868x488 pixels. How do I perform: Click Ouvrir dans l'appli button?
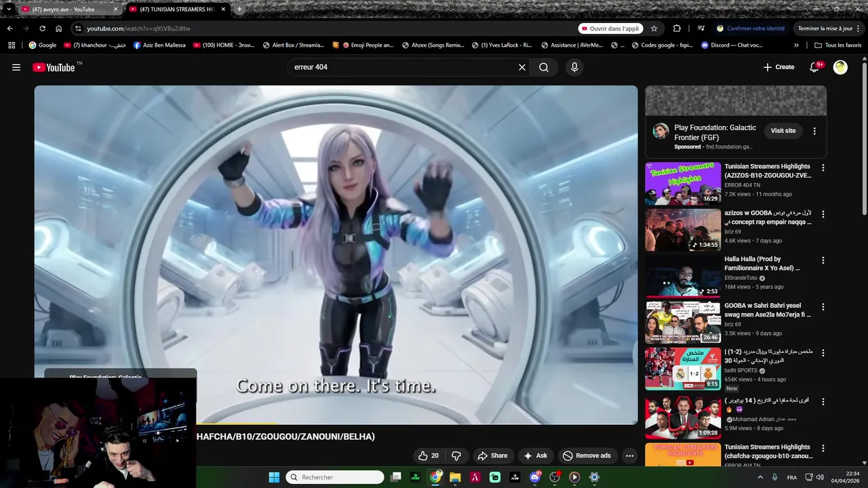(x=610, y=28)
